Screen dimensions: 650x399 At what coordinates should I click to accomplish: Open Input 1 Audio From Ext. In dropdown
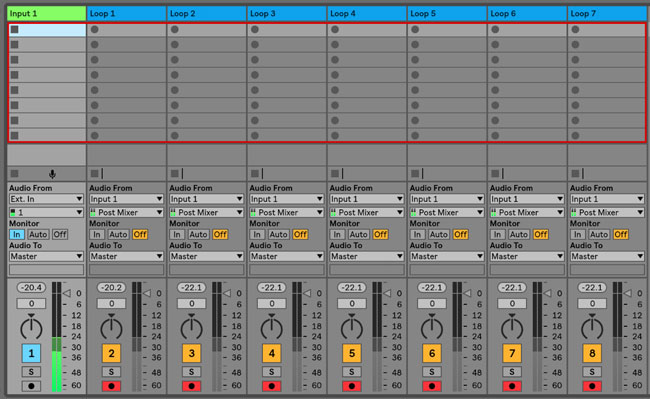point(46,199)
